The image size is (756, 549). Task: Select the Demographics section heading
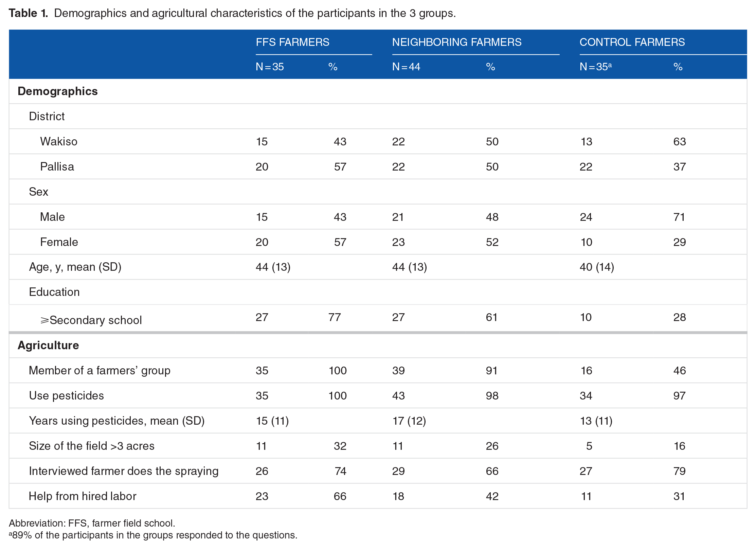pos(57,91)
